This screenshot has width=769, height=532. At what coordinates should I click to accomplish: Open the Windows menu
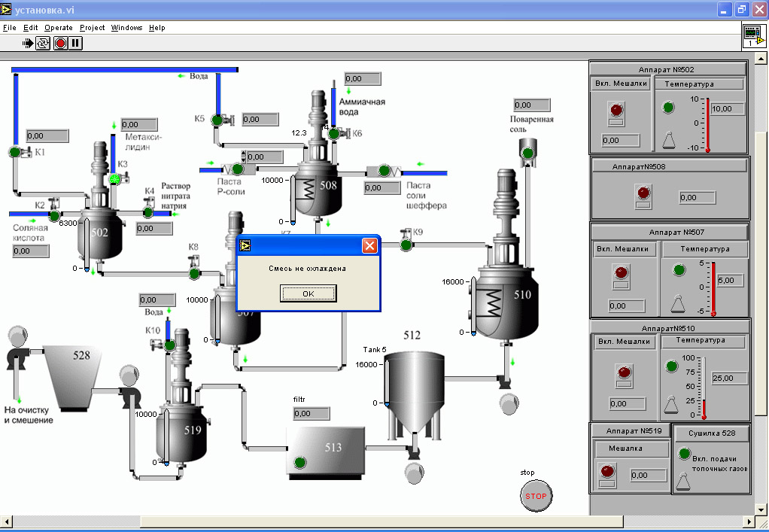[126, 28]
